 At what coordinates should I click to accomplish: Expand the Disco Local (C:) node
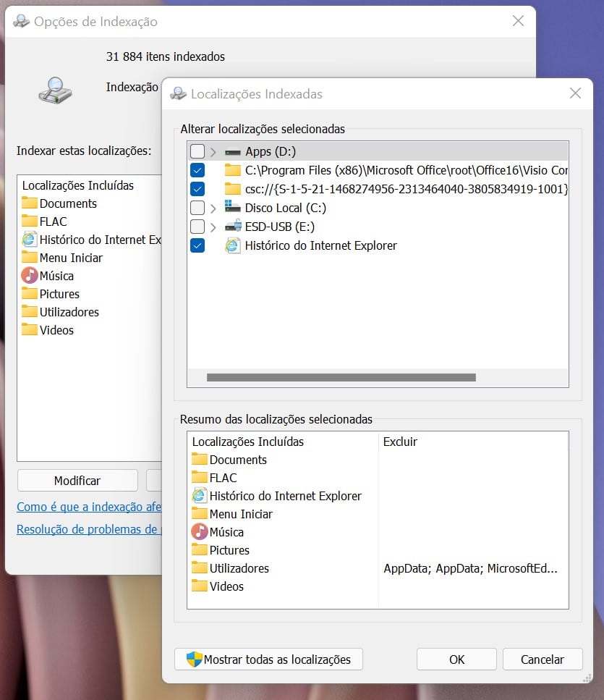pos(213,208)
